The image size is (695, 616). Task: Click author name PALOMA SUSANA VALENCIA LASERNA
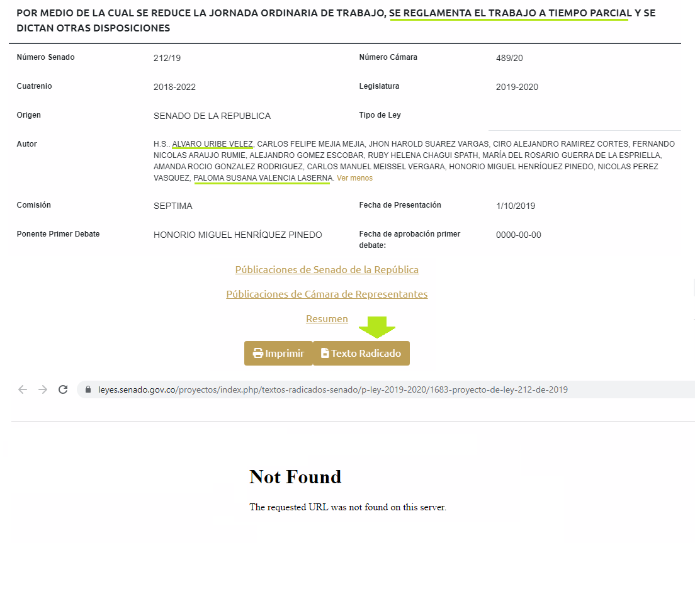point(263,177)
